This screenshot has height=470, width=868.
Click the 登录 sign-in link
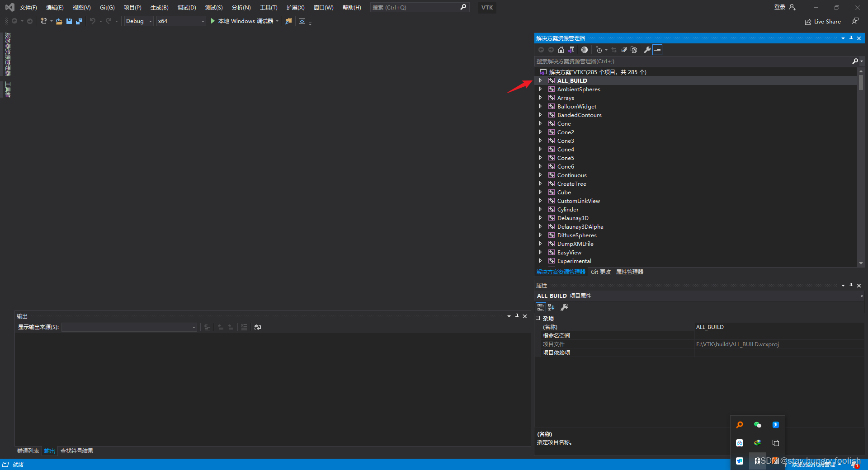780,7
